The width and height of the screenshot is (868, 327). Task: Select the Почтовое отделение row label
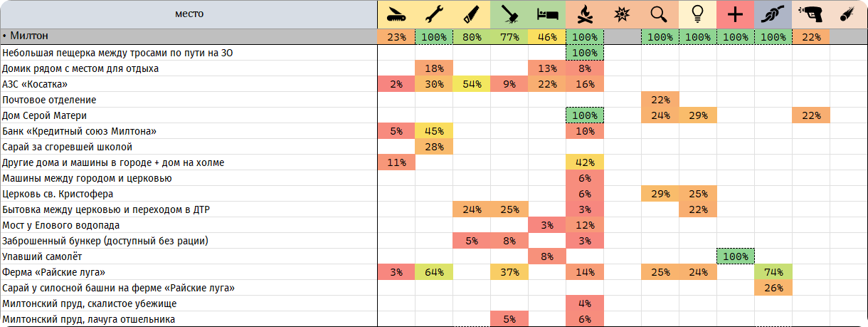tap(50, 100)
